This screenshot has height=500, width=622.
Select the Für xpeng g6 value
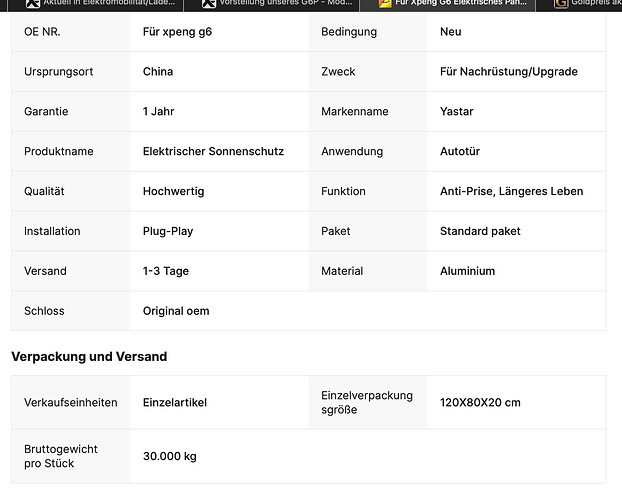click(177, 32)
